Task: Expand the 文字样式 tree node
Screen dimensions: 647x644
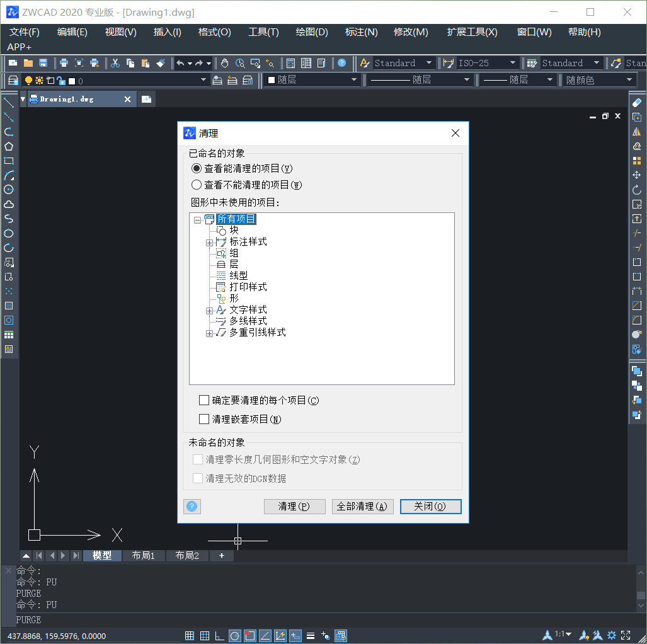Action: point(209,310)
